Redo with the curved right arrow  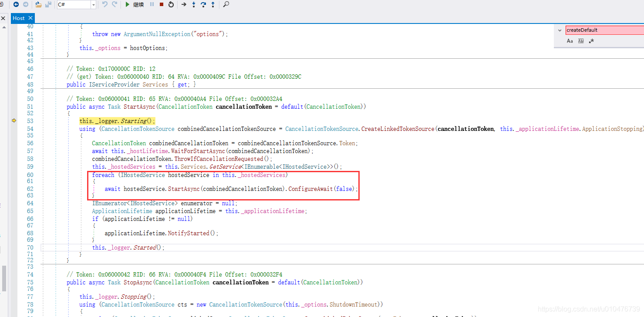point(115,4)
